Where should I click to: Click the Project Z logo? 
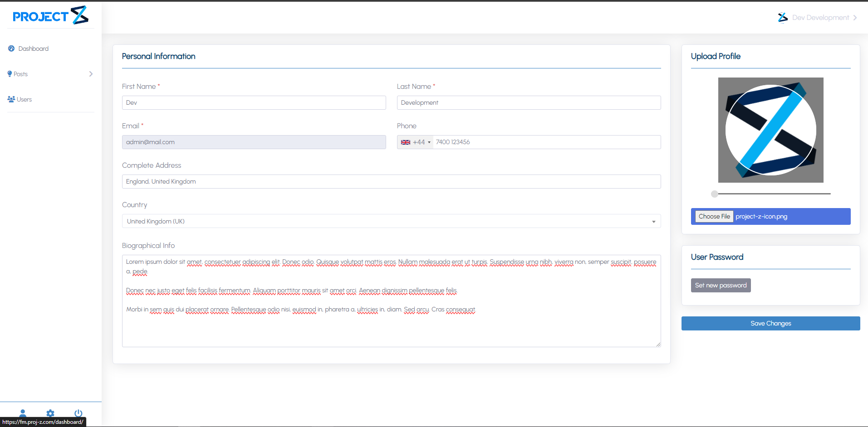tap(50, 15)
